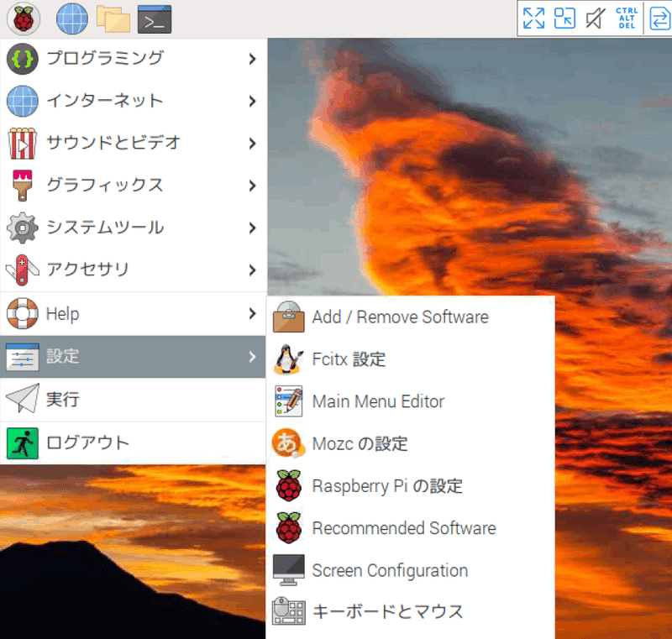Launch the web browser globe icon
The image size is (672, 639).
(x=71, y=18)
